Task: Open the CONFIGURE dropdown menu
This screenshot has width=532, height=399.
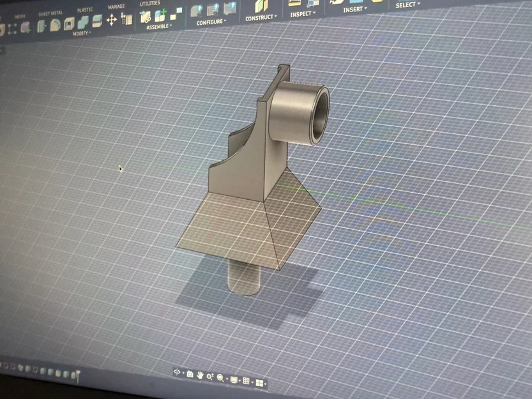Action: tap(211, 22)
